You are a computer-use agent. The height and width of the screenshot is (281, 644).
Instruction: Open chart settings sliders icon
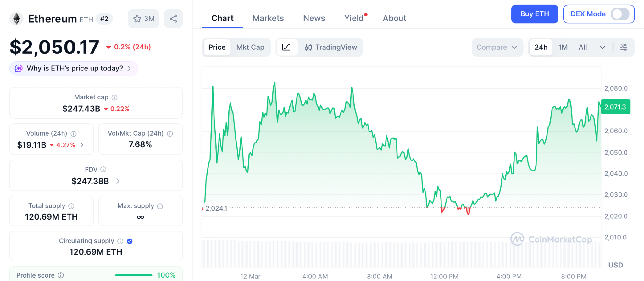tap(624, 47)
